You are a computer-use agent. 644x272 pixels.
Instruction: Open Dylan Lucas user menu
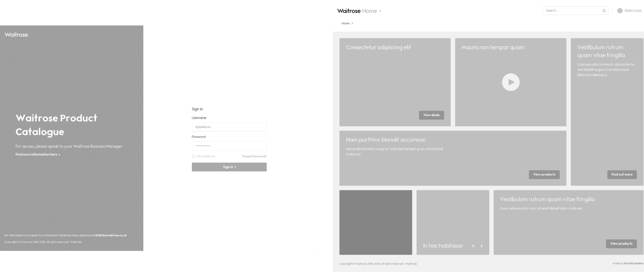[x=629, y=11]
